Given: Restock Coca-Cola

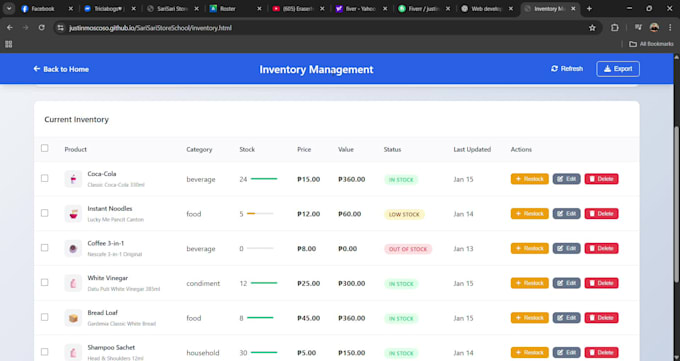Looking at the screenshot, I should [530, 179].
